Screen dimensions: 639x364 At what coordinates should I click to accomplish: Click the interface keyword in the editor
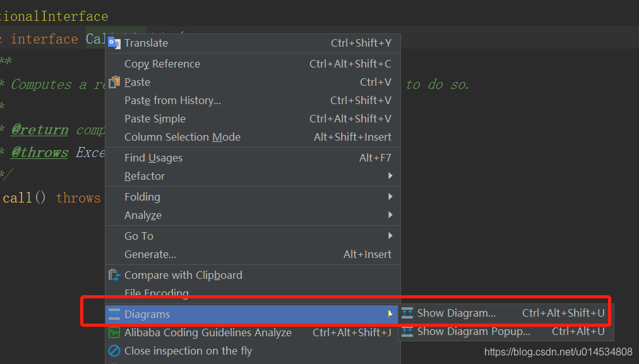pos(44,39)
